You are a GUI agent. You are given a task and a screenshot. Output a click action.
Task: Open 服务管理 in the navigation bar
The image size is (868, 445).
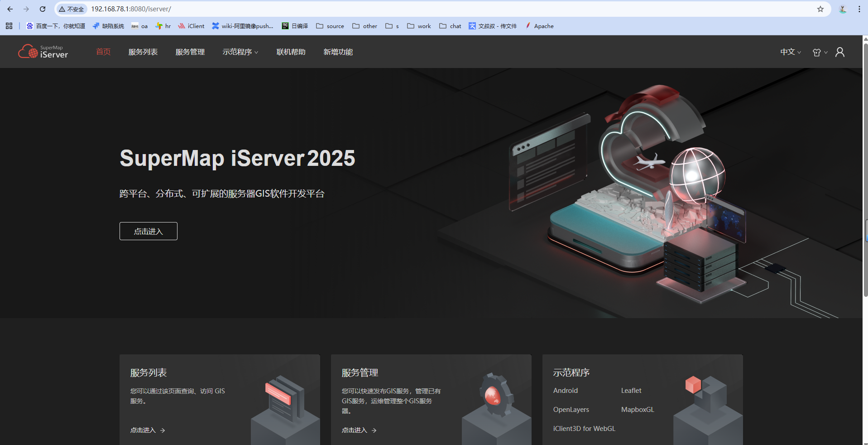[x=190, y=52]
